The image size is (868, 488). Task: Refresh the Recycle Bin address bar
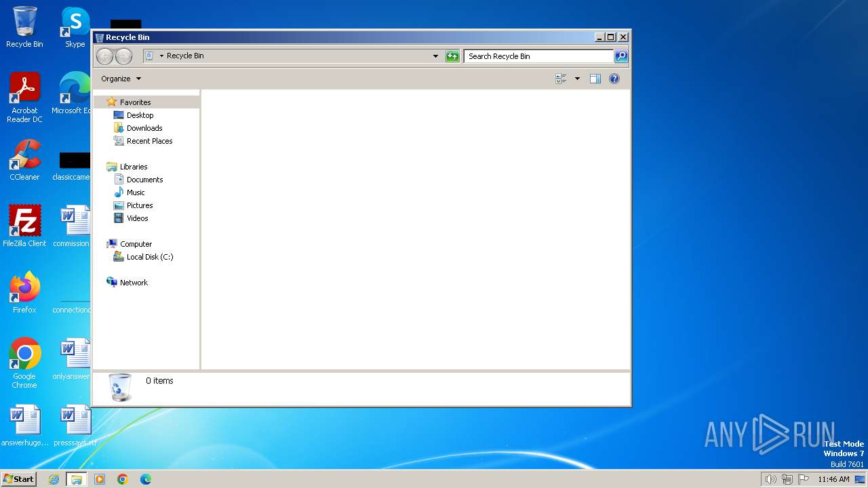pyautogui.click(x=452, y=56)
